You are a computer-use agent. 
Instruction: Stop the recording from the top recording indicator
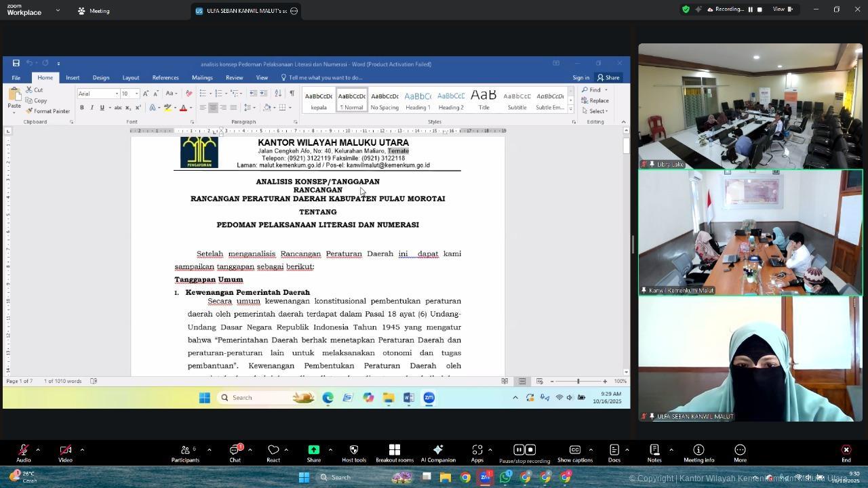click(759, 9)
